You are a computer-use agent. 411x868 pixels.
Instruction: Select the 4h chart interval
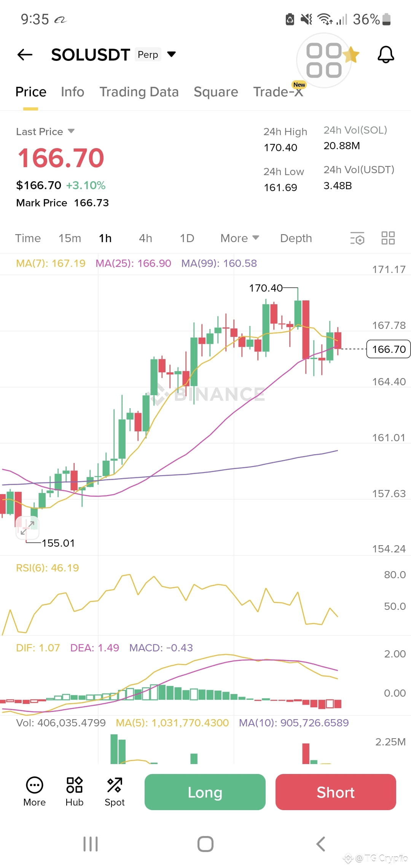[145, 238]
